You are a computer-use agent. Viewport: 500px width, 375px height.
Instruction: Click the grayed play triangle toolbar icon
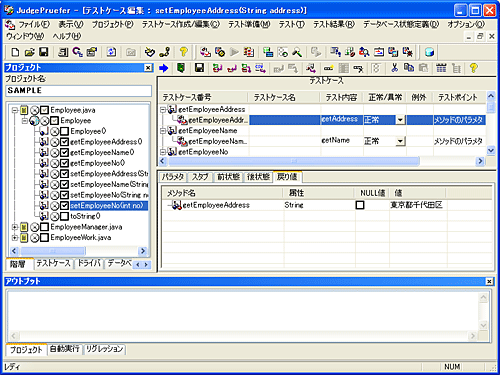[234, 52]
